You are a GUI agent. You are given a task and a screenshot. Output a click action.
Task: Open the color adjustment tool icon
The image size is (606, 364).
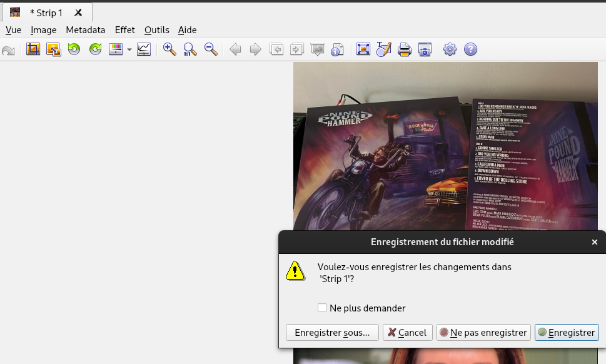coord(116,49)
